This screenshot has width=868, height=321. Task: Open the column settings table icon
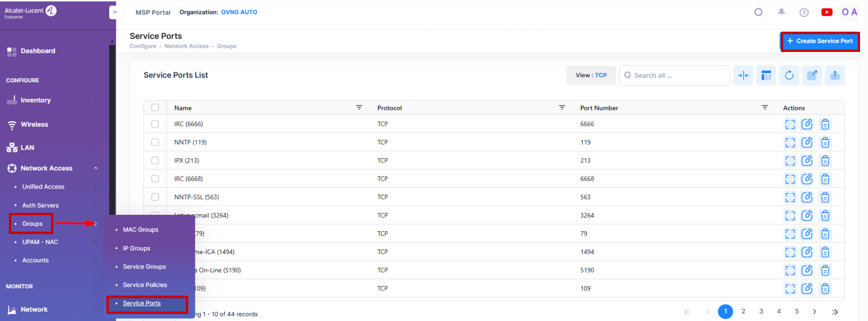[766, 75]
